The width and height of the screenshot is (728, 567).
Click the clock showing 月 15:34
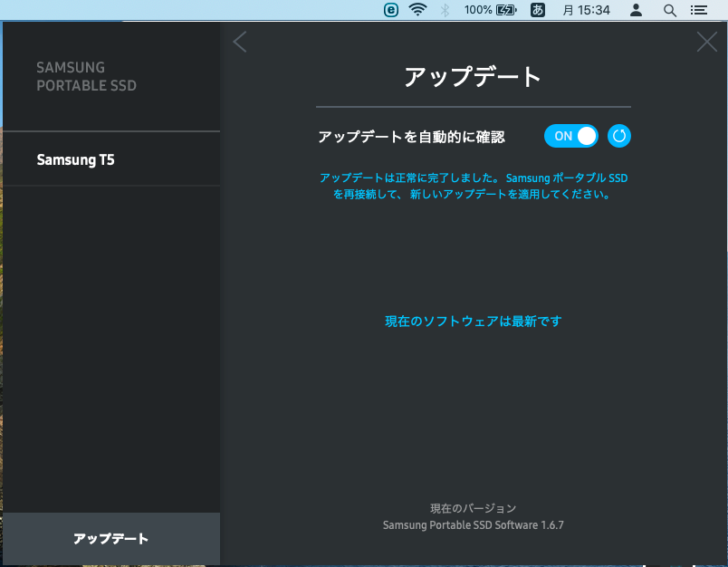click(586, 10)
